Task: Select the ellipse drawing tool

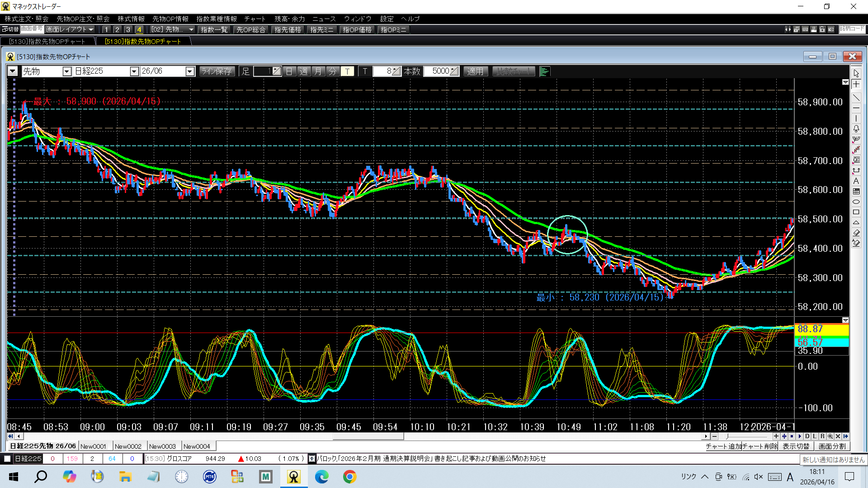Action: pos(856,202)
